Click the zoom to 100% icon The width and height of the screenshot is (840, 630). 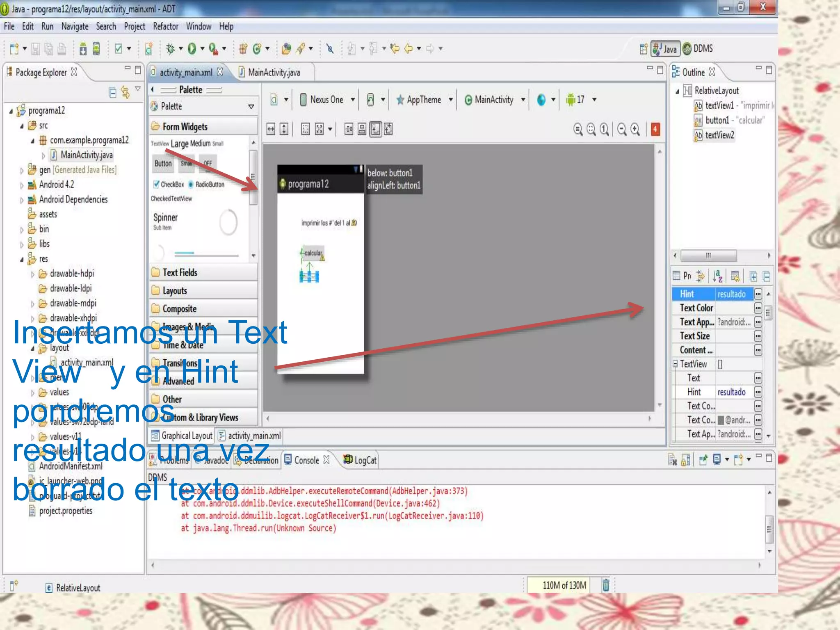604,129
